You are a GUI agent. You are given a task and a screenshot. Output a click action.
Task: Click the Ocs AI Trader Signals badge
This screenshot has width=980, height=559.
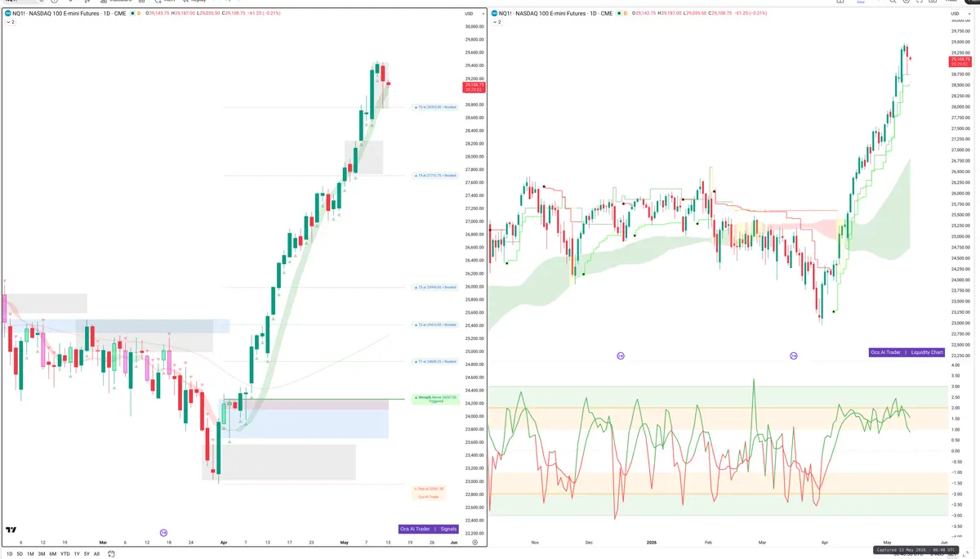tap(430, 529)
